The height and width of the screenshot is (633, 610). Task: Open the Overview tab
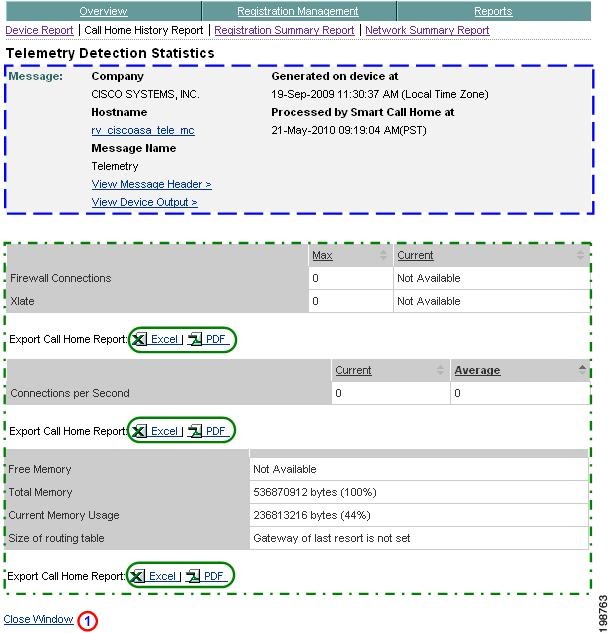click(x=103, y=11)
